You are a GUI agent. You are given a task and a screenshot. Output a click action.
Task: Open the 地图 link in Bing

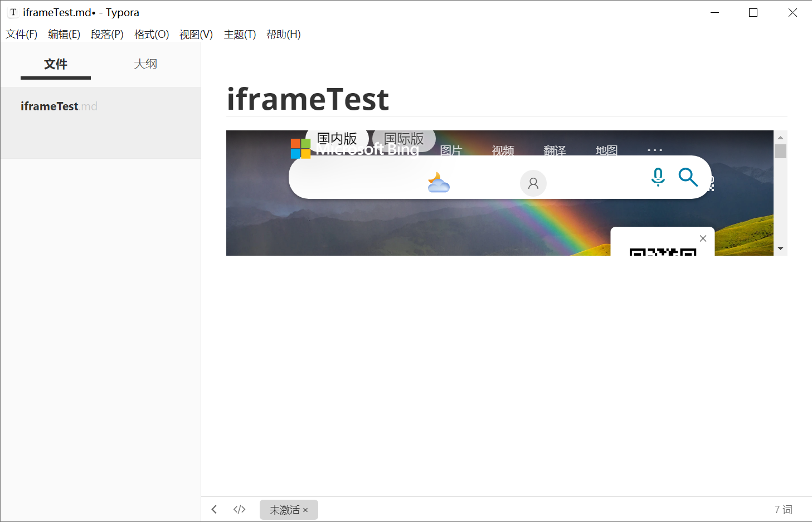pos(607,150)
